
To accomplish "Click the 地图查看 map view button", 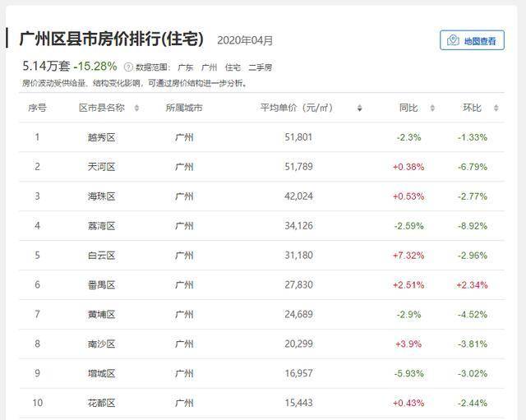I will pyautogui.click(x=472, y=40).
